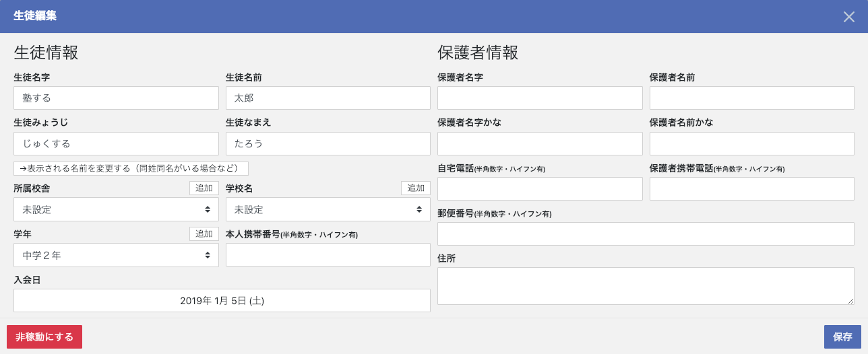The height and width of the screenshot is (354, 868).
Task: Click the 生徒名字 input field
Action: click(x=116, y=98)
